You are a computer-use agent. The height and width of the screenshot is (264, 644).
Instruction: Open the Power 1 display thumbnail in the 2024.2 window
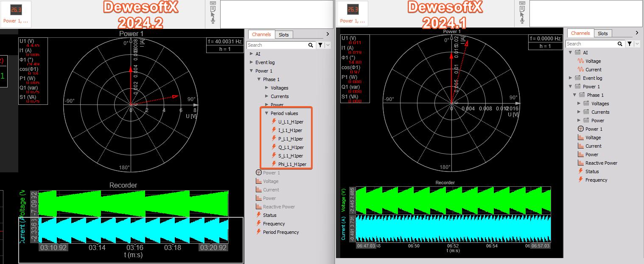[16, 14]
